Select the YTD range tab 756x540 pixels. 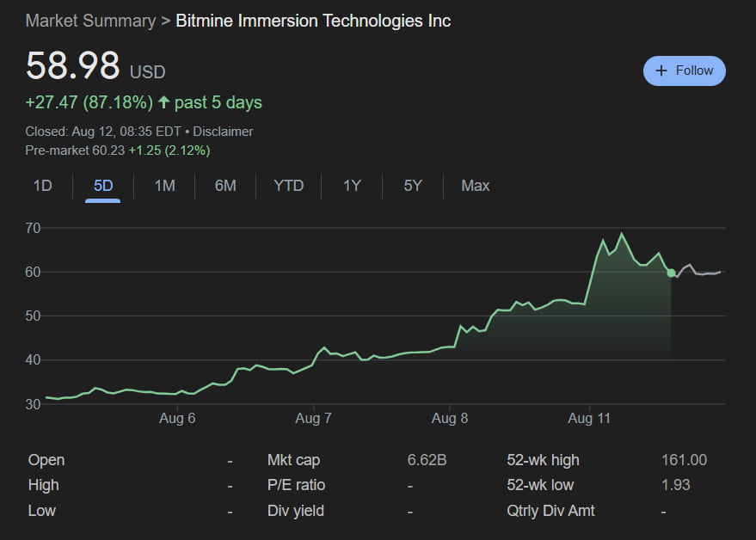coord(288,186)
